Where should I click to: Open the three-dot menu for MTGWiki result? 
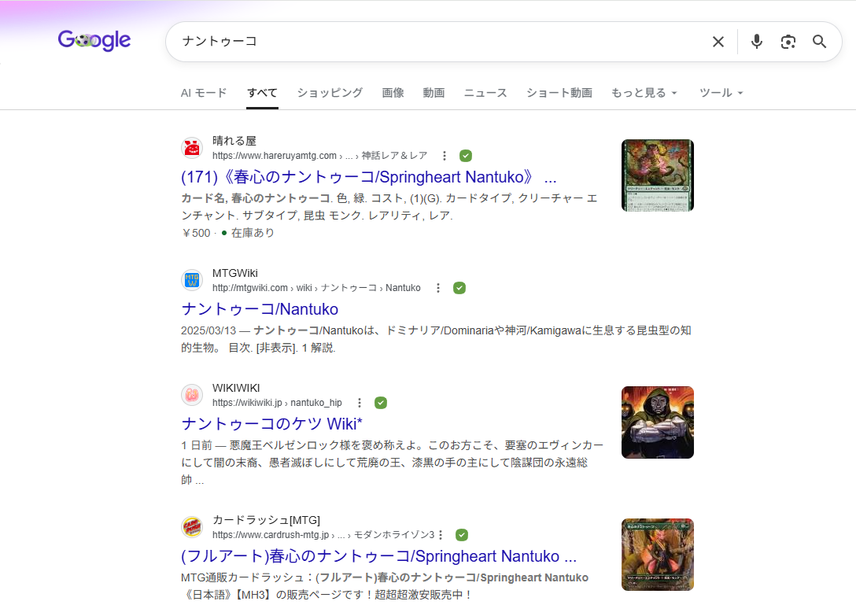click(x=437, y=289)
